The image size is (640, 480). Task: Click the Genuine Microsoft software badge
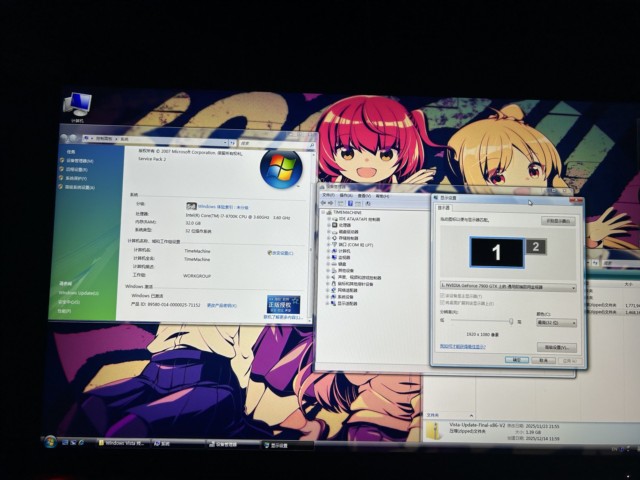[283, 304]
